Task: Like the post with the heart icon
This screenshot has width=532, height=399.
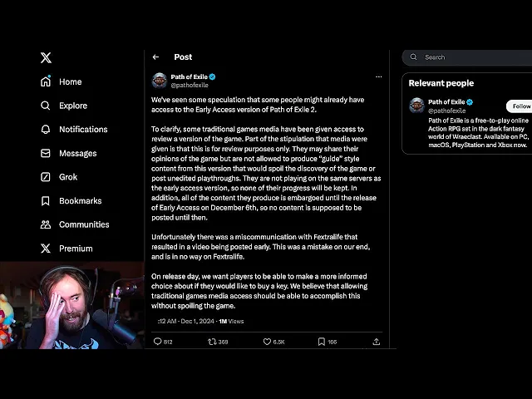Action: point(267,342)
